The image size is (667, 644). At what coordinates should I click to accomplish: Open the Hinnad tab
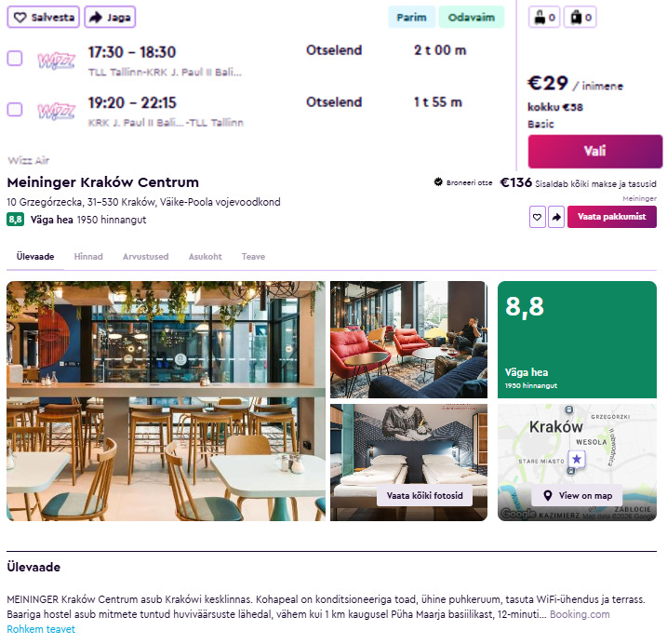tap(88, 257)
